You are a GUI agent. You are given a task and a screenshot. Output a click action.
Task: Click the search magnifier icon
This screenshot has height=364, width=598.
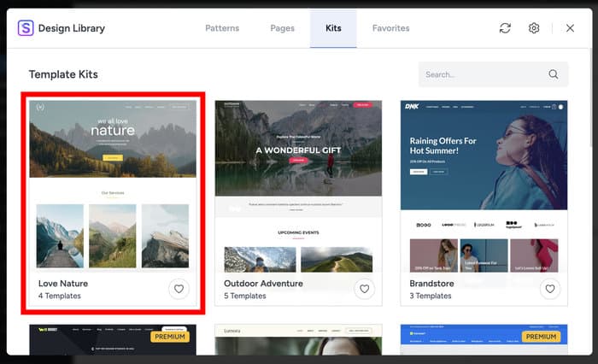pos(554,74)
